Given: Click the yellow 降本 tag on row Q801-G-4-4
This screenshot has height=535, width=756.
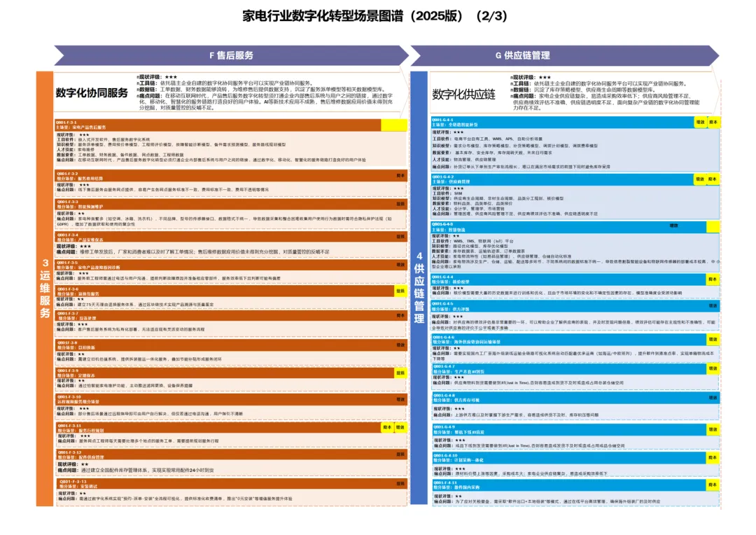Looking at the screenshot, I should click(713, 279).
